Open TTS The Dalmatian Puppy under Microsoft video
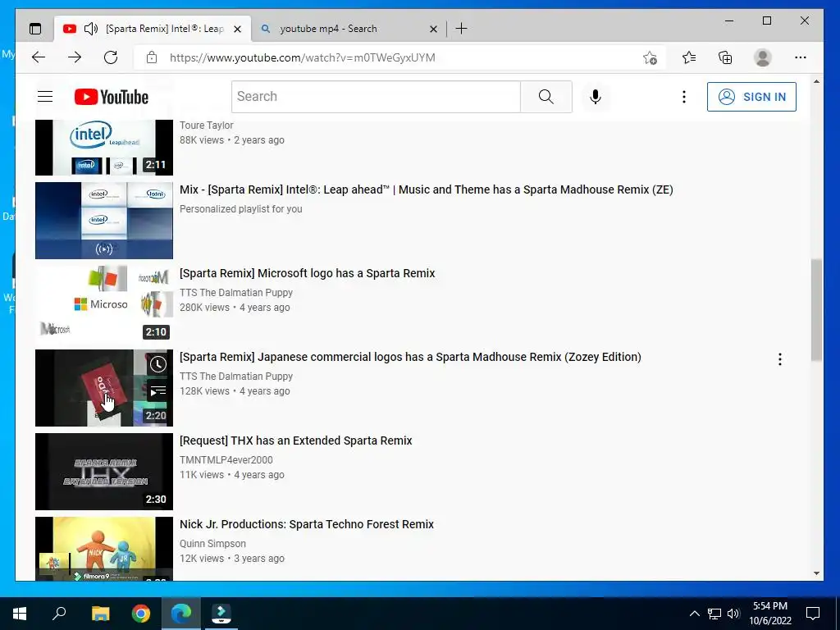 coord(236,293)
